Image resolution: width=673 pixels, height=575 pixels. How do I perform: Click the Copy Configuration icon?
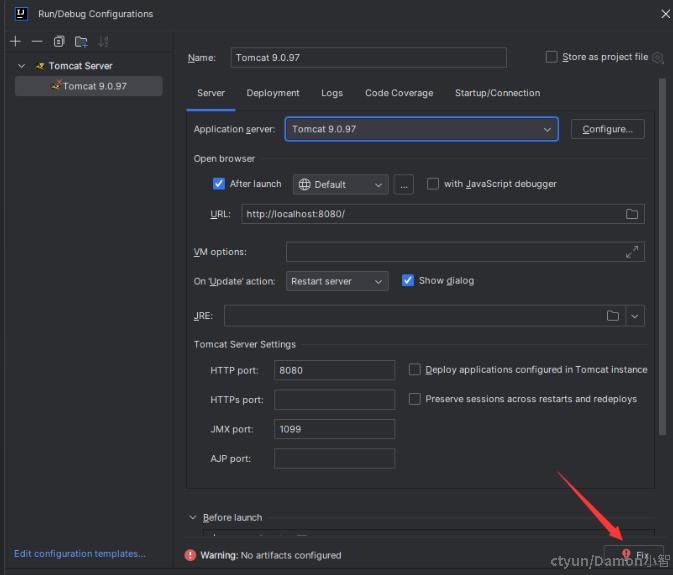coord(59,42)
